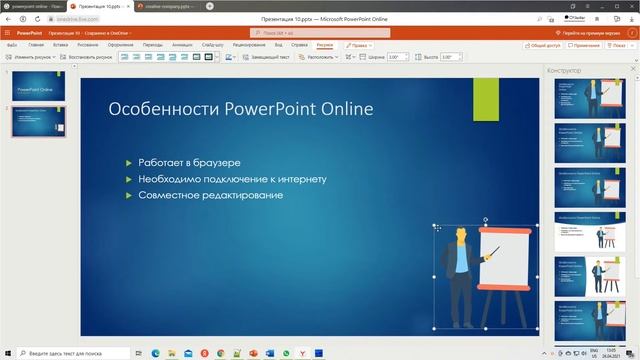Open the Файл menu tab
This screenshot has width=640, height=360.
click(12, 45)
